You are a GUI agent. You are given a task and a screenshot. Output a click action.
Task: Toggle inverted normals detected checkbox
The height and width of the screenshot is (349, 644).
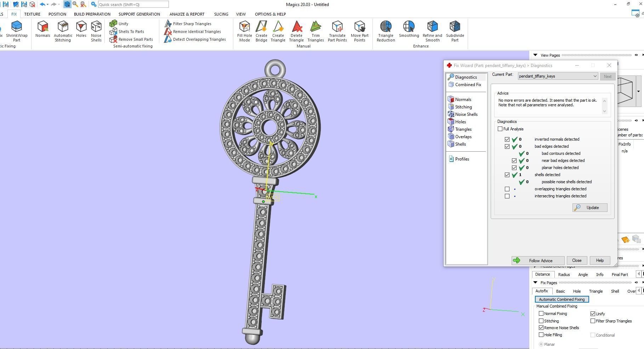click(507, 139)
